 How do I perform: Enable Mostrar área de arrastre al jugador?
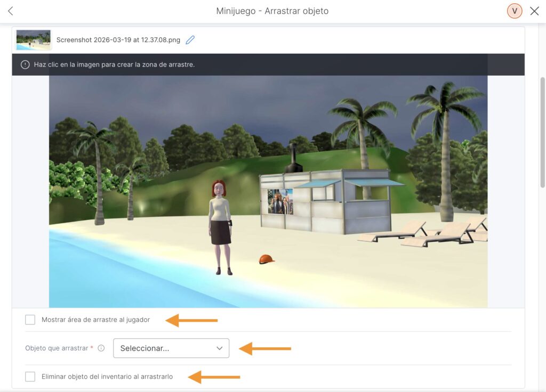[x=30, y=320]
